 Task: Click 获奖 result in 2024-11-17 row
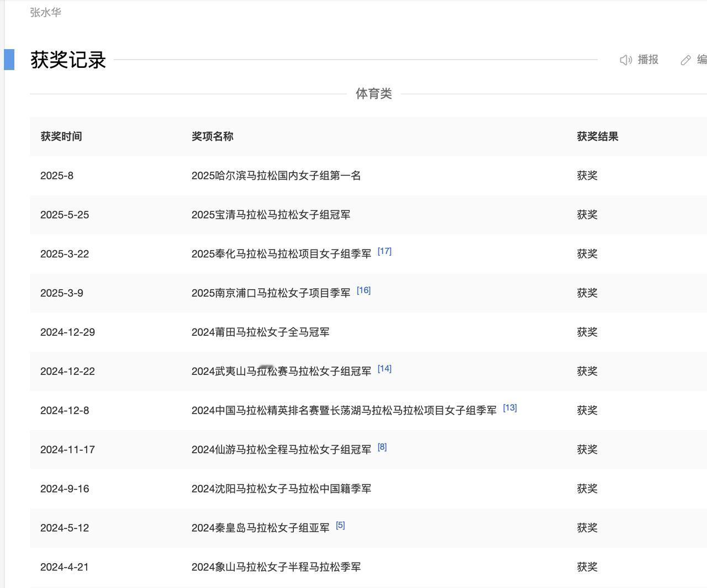click(x=587, y=450)
